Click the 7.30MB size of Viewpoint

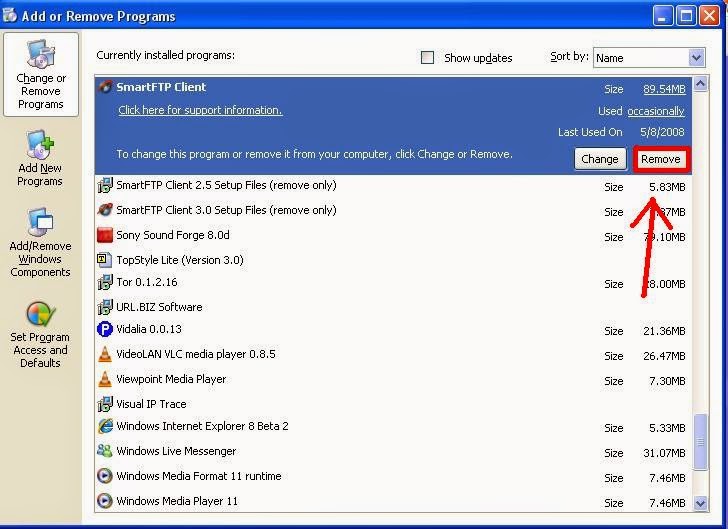pos(667,381)
